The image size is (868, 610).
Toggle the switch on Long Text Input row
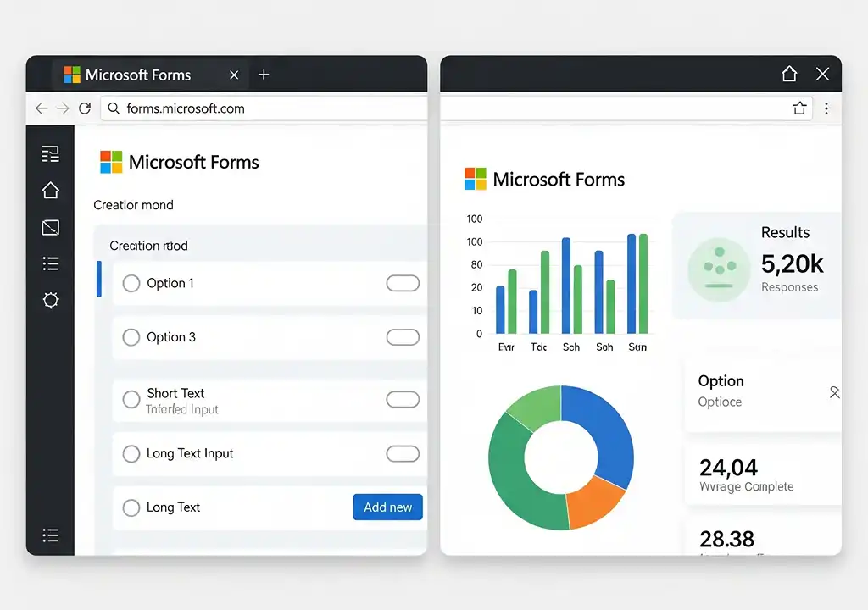(x=403, y=454)
